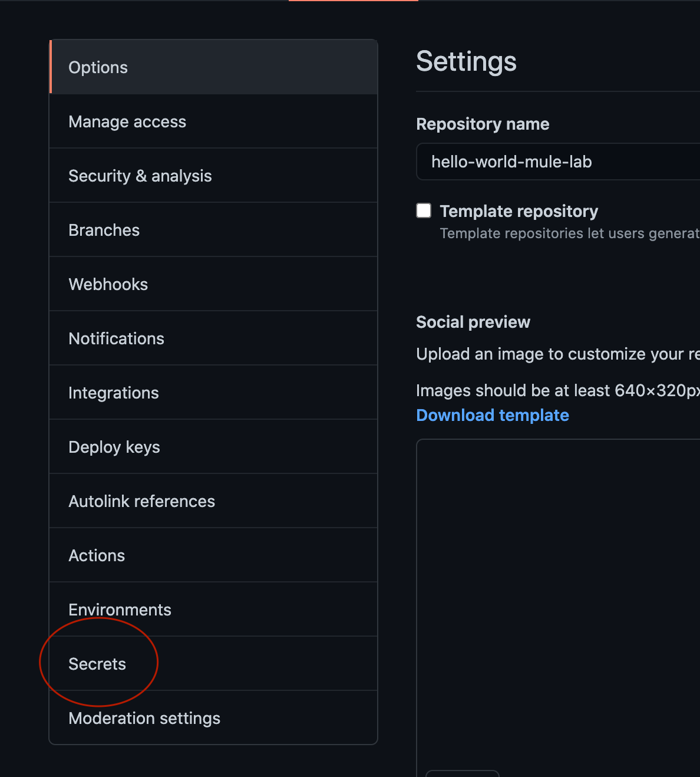This screenshot has height=777, width=700.
Task: Enable the Template repository checkbox
Action: point(424,210)
